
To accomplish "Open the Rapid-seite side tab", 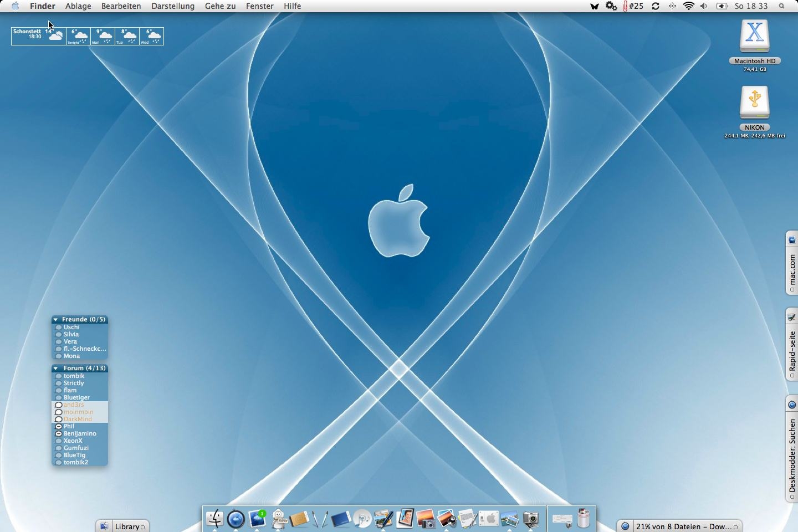I will click(792, 345).
